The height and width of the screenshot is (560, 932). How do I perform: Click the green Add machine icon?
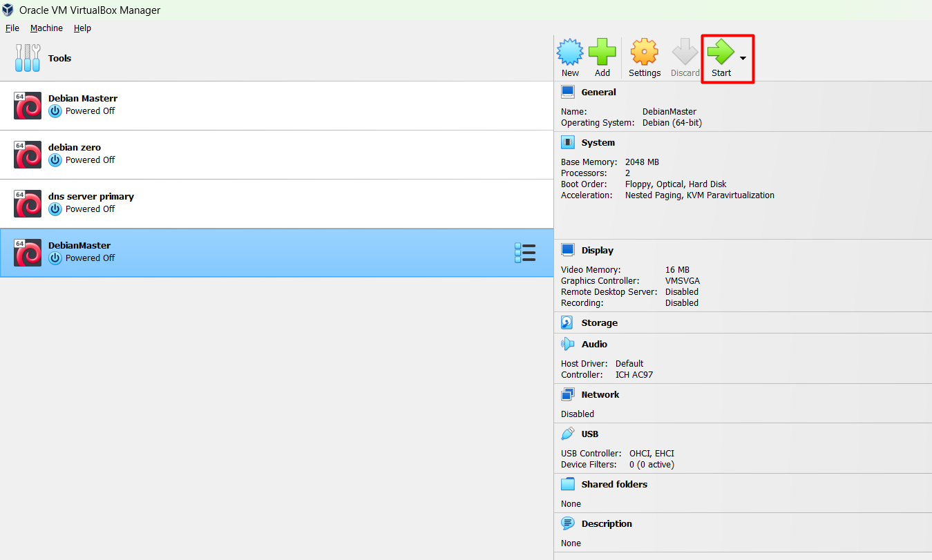602,52
